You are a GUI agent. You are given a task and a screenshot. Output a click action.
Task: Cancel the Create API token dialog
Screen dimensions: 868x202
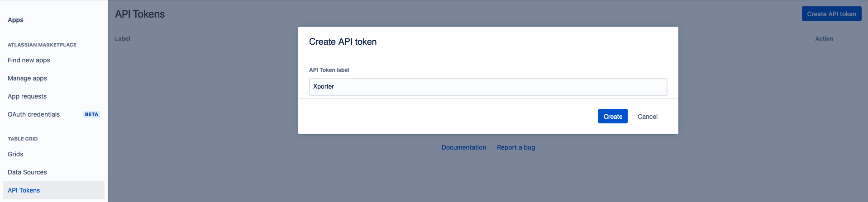[647, 117]
